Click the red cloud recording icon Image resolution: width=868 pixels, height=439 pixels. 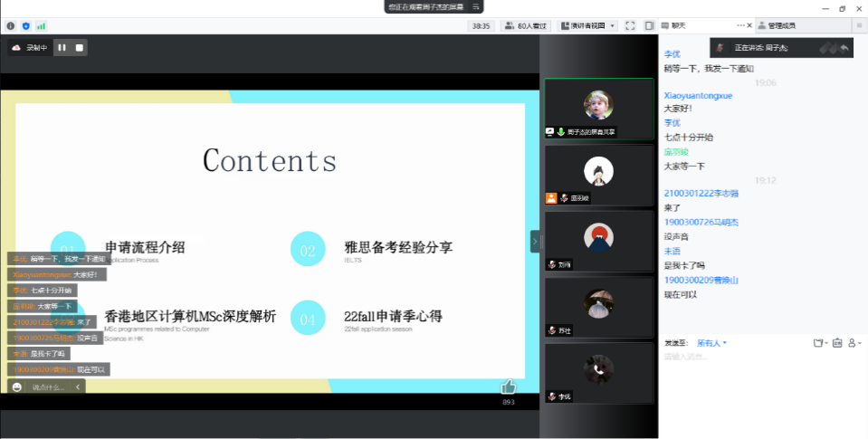(x=16, y=47)
